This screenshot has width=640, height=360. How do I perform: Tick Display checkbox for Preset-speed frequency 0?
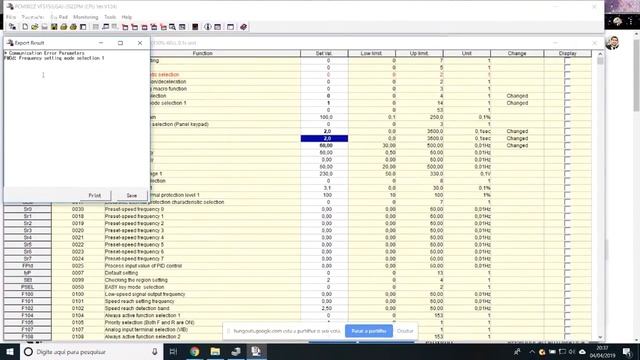coord(567,209)
